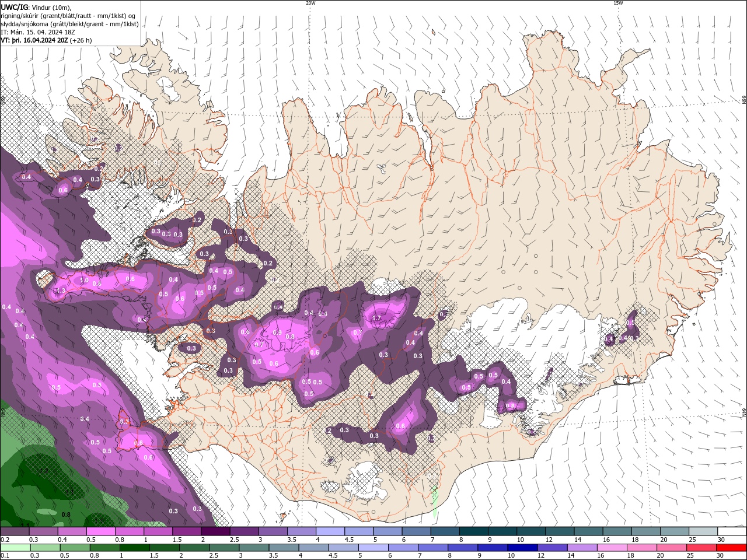Click the violet 14 swatch in lower legend row

582,548
